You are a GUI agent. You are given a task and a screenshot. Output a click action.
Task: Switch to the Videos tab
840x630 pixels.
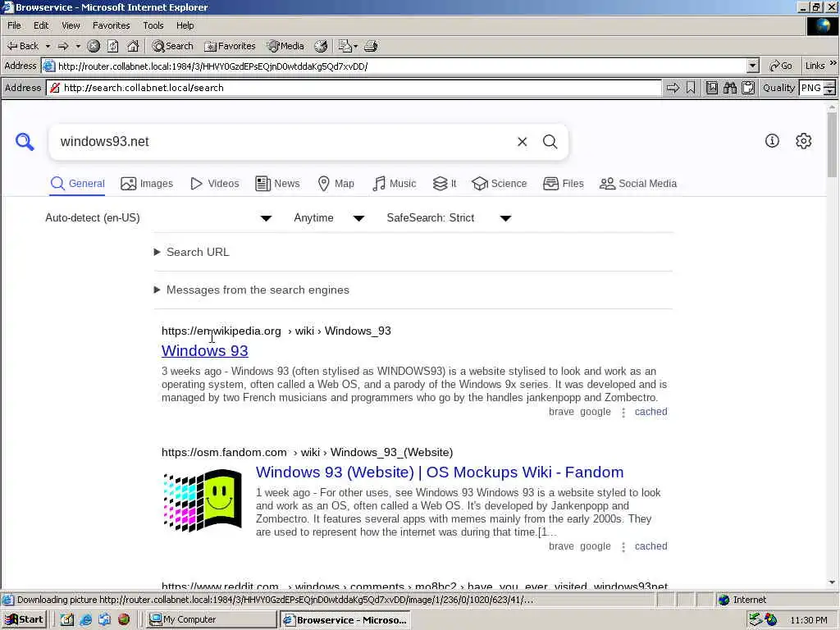[214, 184]
